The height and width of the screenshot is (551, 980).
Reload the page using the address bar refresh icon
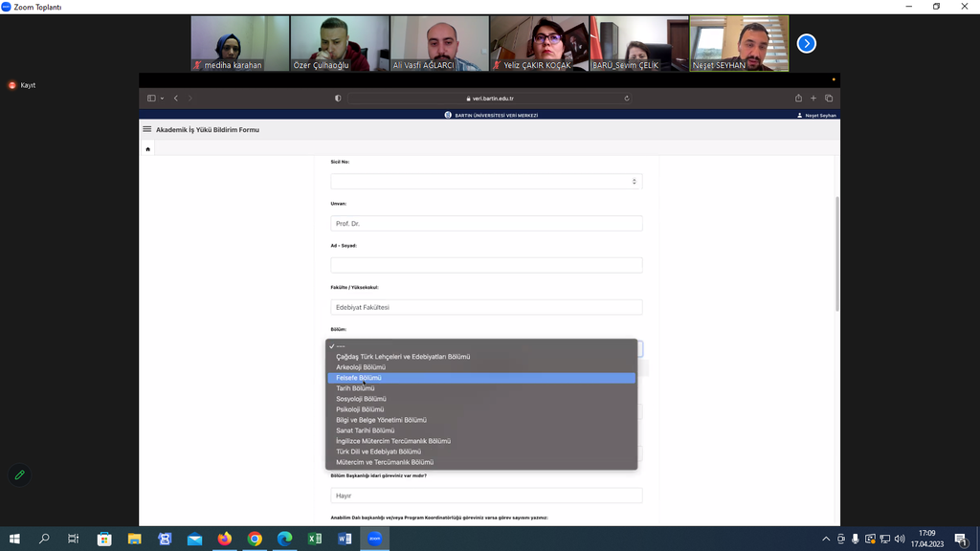pyautogui.click(x=627, y=99)
